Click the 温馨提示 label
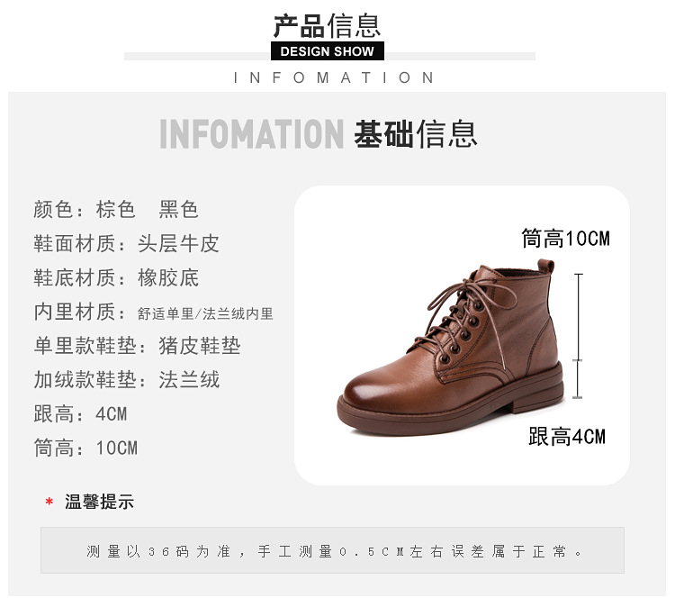The height and width of the screenshot is (616, 675). pos(99,502)
